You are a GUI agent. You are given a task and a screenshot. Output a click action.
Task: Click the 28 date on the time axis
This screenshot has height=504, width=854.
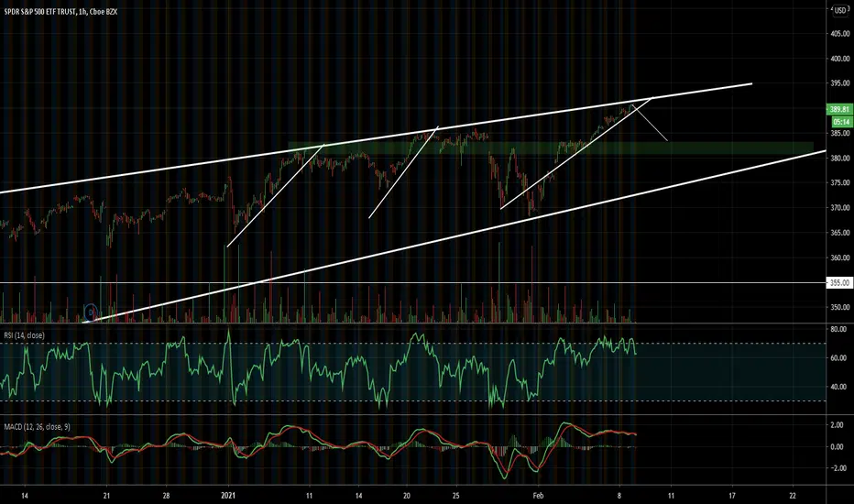[x=166, y=496]
